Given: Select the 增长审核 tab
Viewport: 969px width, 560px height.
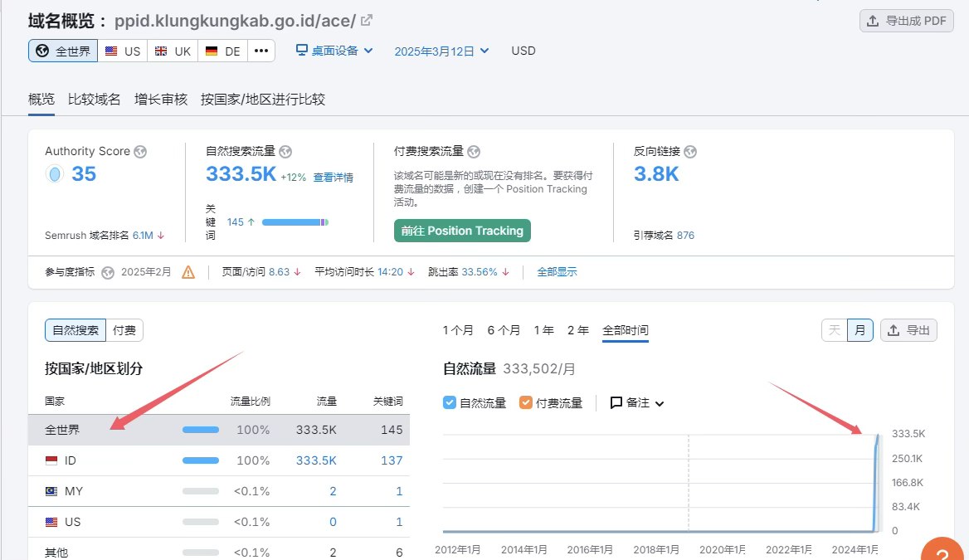Looking at the screenshot, I should (x=161, y=100).
